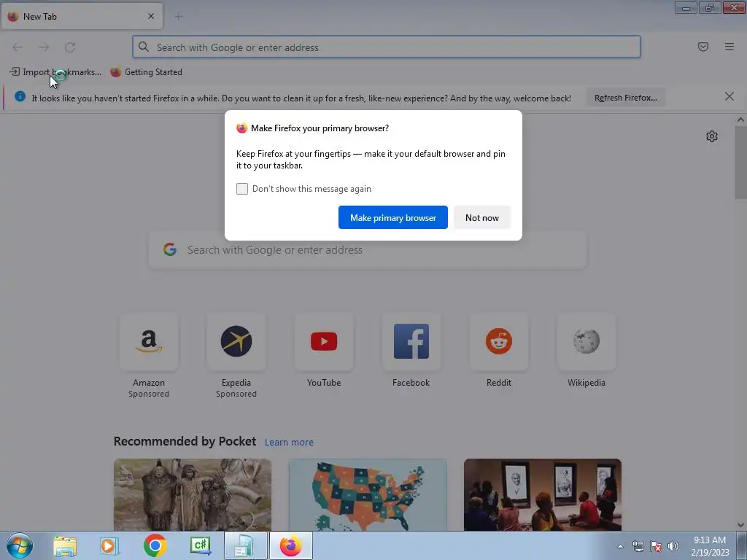
Task: Click the scrollbar down arrow
Action: click(740, 525)
